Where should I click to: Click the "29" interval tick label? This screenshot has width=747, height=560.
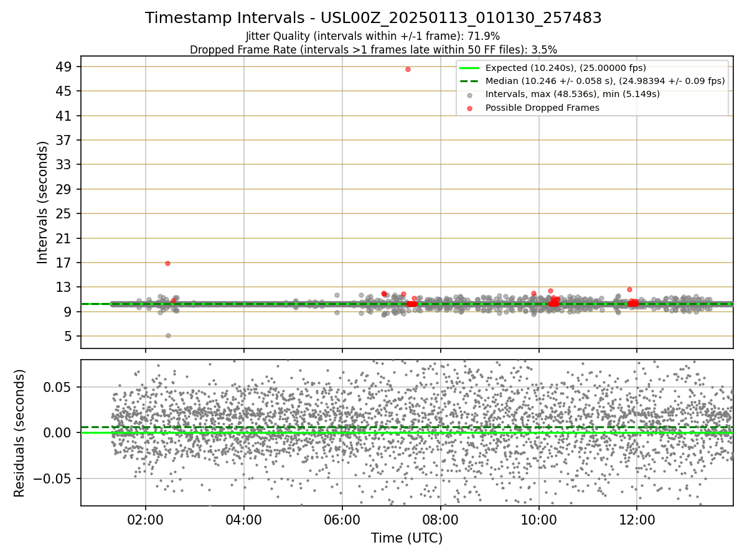click(x=65, y=189)
